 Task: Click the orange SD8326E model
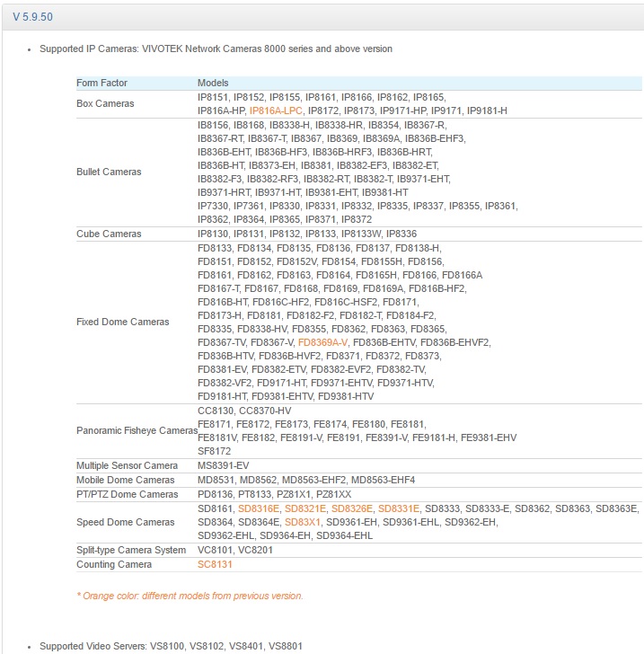coord(351,508)
